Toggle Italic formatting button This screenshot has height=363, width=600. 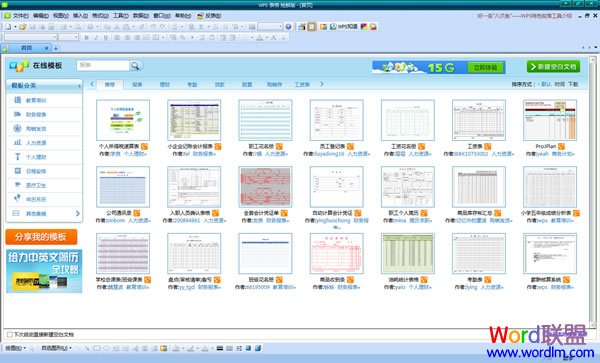[x=96, y=37]
